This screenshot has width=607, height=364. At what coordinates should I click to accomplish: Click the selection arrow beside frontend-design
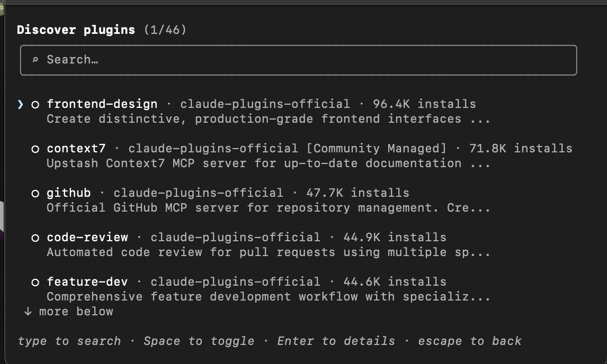[20, 104]
